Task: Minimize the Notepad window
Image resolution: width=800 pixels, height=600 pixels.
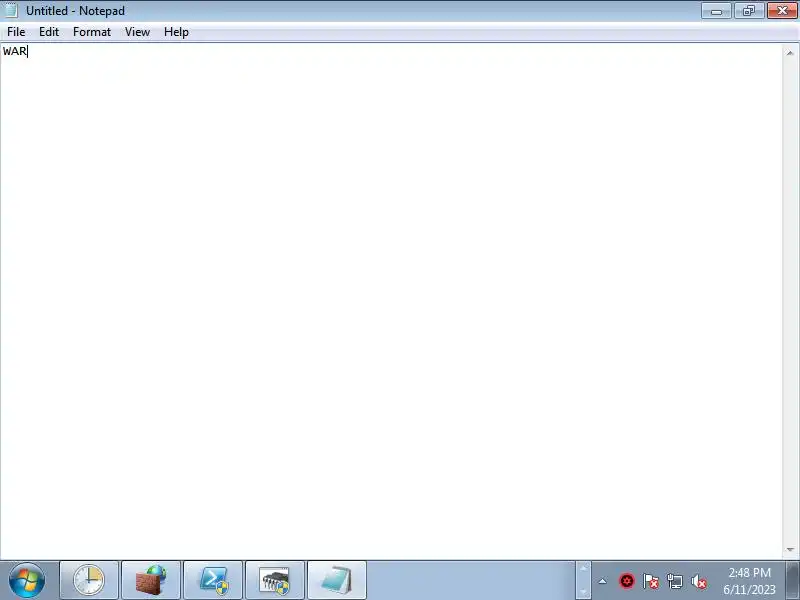Action: (716, 11)
